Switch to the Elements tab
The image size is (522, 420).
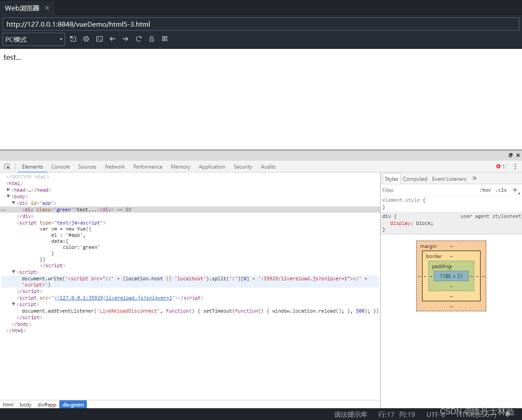(32, 166)
